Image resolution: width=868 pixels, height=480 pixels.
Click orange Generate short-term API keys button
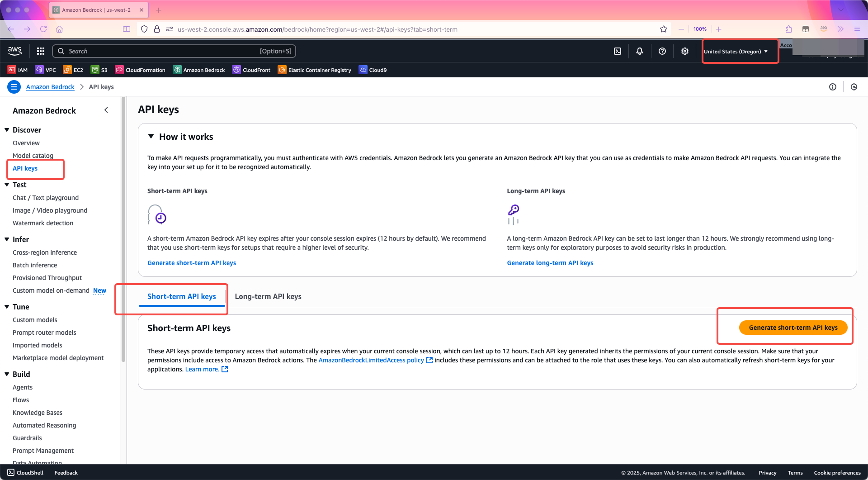click(x=793, y=328)
